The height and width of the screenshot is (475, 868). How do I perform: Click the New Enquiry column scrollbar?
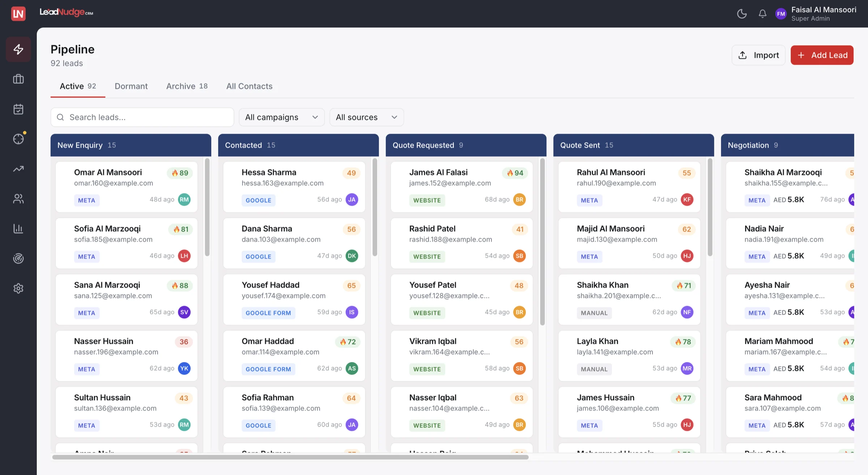point(207,207)
